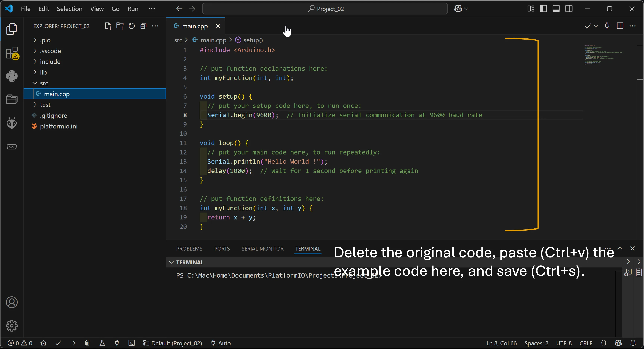The image size is (644, 349).
Task: Toggle the bottom Panel visibility
Action: pos(556,9)
